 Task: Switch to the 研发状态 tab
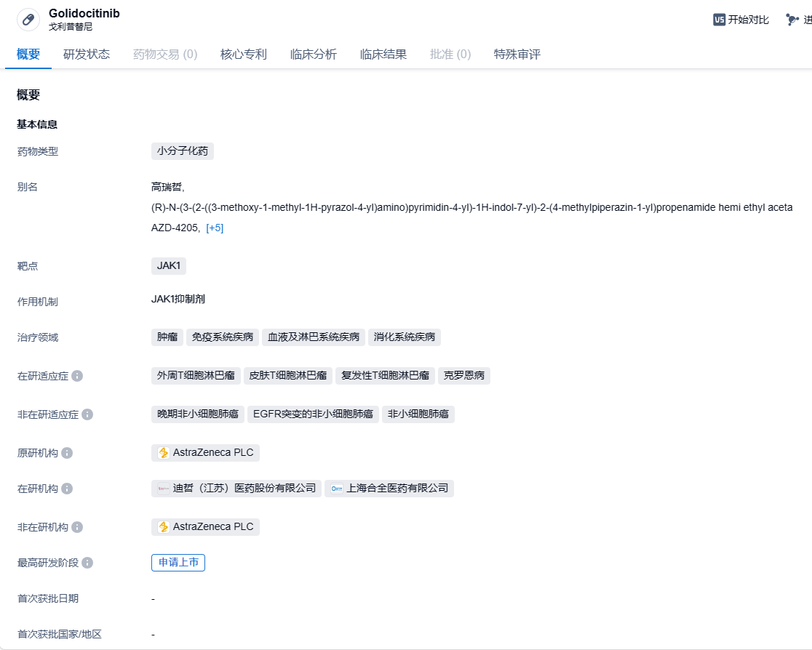(x=87, y=55)
